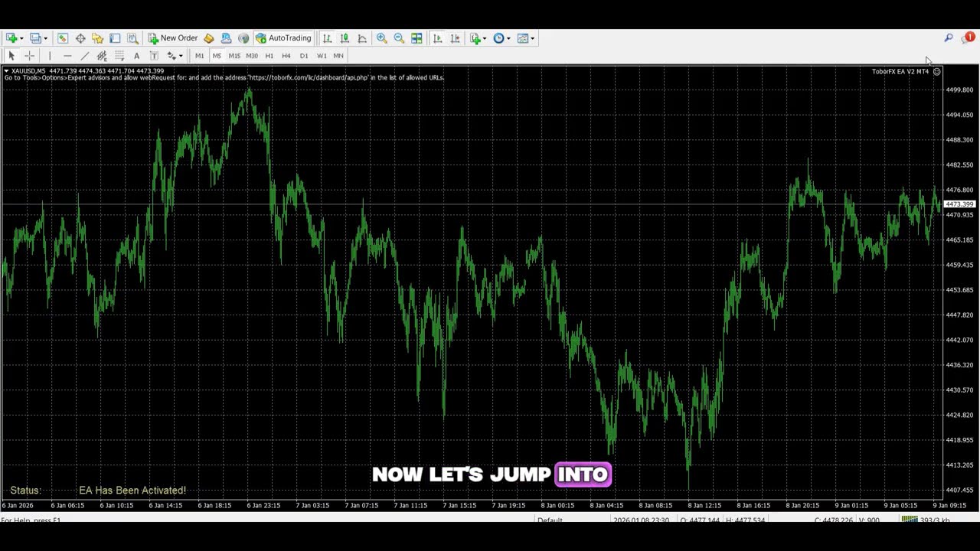Launch MetaEditor from the yellow book icon
Viewport: 980px width, 551px height.
click(208, 37)
